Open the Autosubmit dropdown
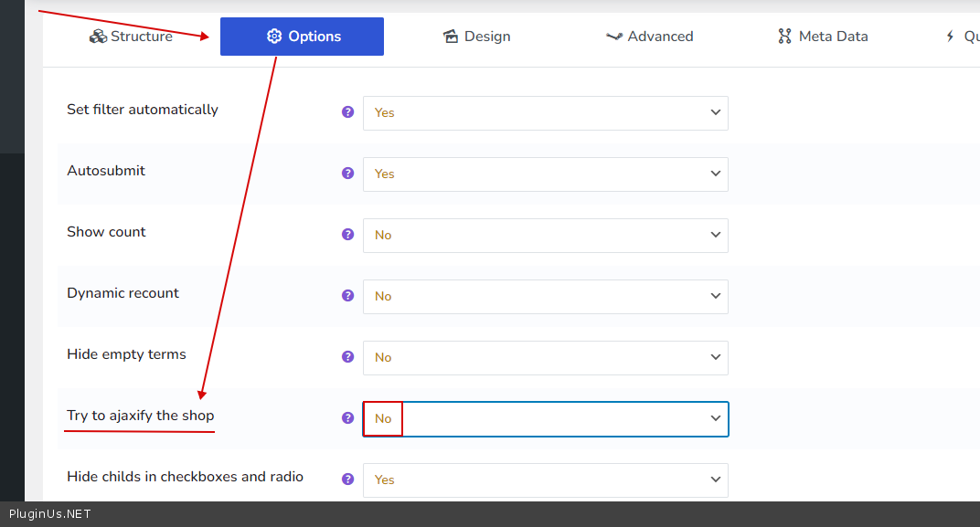 coord(545,174)
